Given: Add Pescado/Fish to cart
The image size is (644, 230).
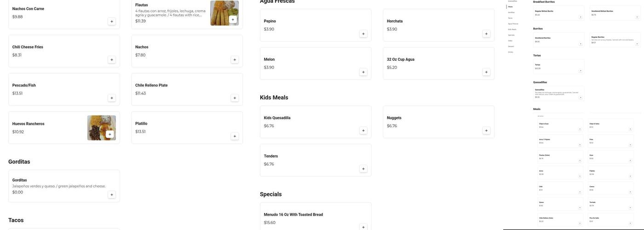Looking at the screenshot, I should 112,98.
